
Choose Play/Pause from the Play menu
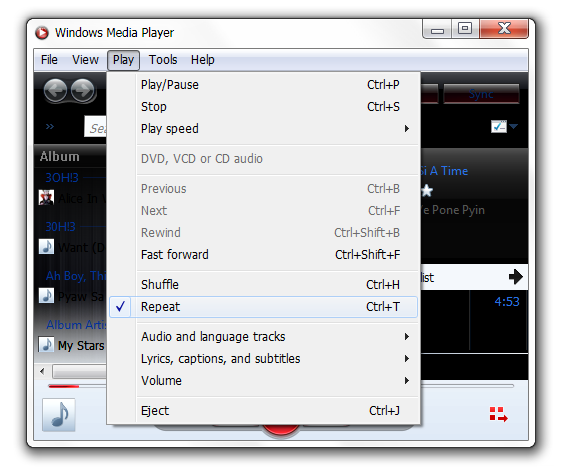(264, 85)
